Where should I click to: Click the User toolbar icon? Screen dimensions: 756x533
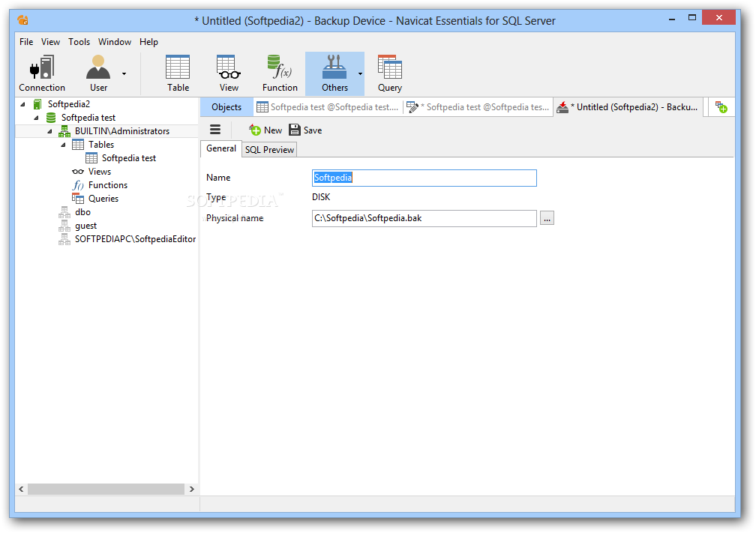(x=98, y=73)
